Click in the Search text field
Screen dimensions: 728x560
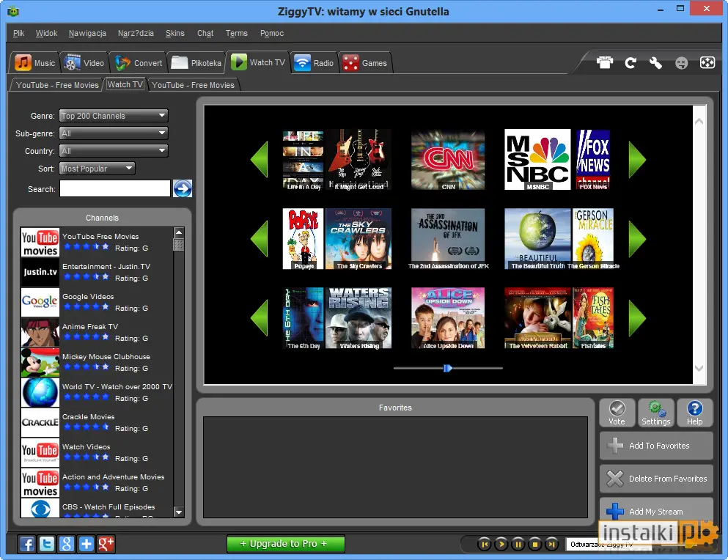click(x=114, y=188)
